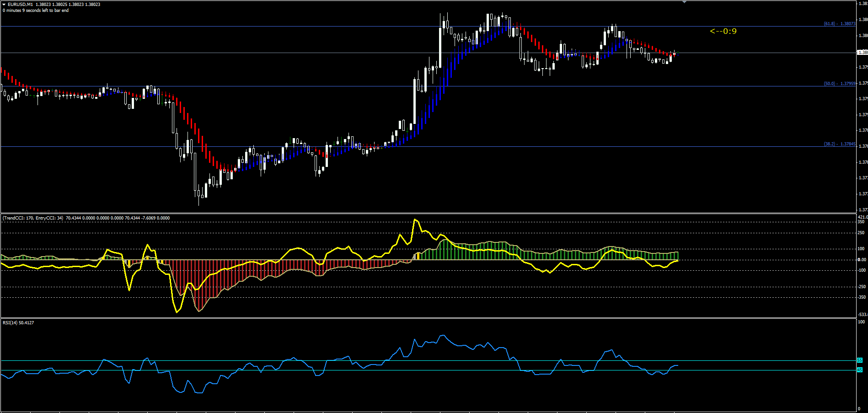This screenshot has height=413, width=868.
Task: Click the RSI(14) 50.4127 indicator label
Action: [x=18, y=323]
